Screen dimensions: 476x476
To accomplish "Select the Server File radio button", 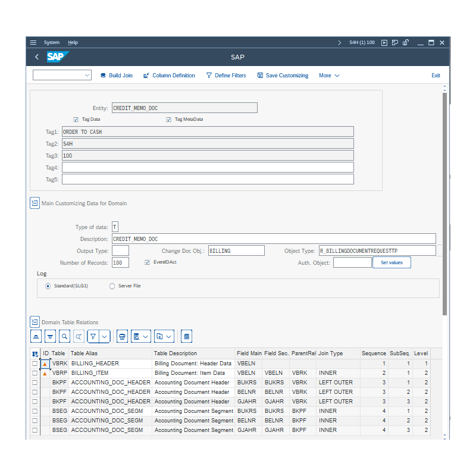I will pos(112,286).
